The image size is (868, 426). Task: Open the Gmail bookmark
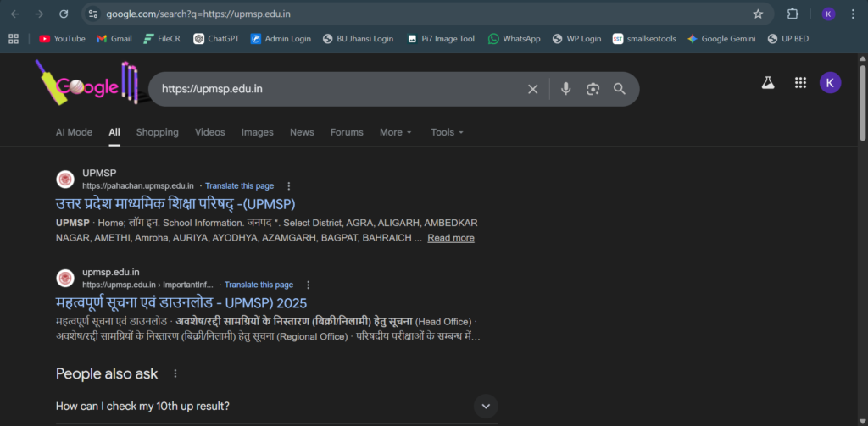[x=114, y=39]
